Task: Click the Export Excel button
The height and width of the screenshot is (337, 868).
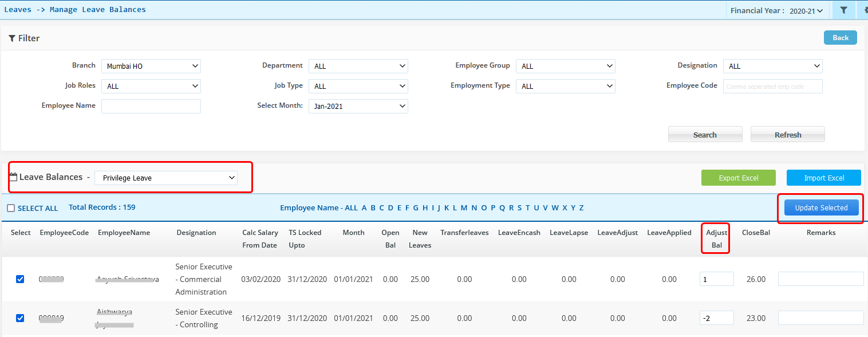Action: 739,178
